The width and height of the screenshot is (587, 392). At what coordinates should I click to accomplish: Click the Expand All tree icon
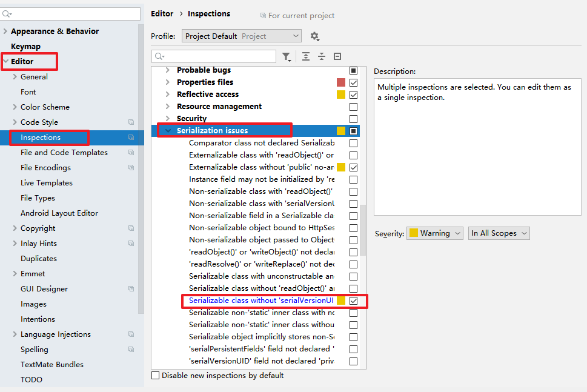coord(306,56)
